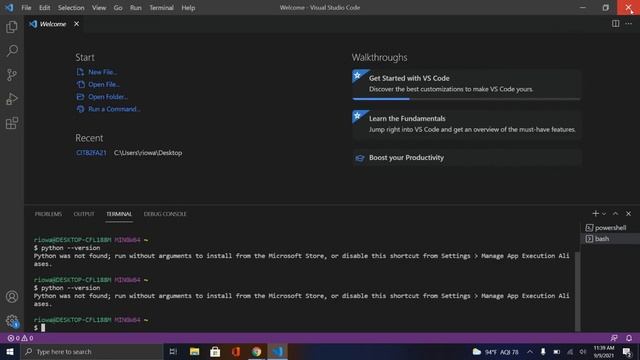The height and width of the screenshot is (360, 640).
Task: Open Microsoft Store from the taskbar
Action: (215, 351)
